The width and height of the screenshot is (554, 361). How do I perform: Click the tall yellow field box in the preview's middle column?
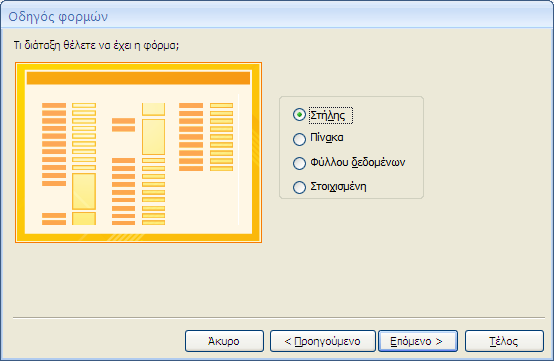point(153,137)
